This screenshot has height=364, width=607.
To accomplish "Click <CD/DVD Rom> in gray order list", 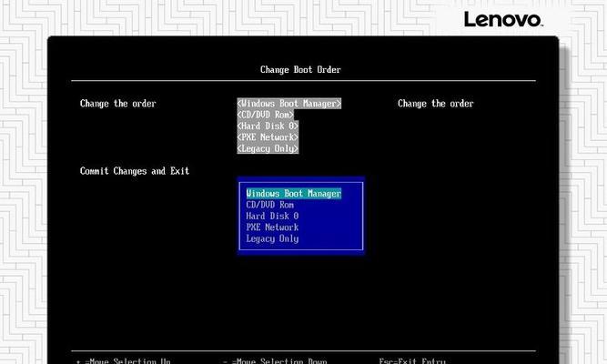I will [x=265, y=115].
